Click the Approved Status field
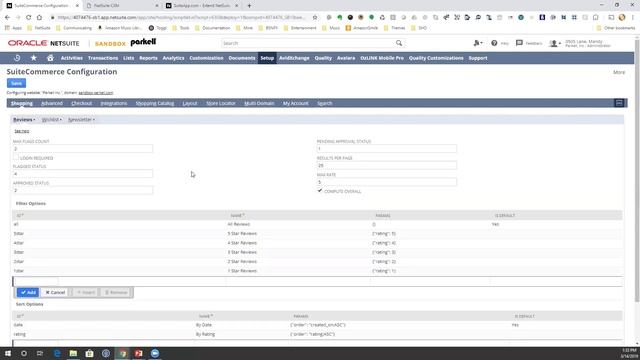The image size is (640, 360). pyautogui.click(x=83, y=190)
